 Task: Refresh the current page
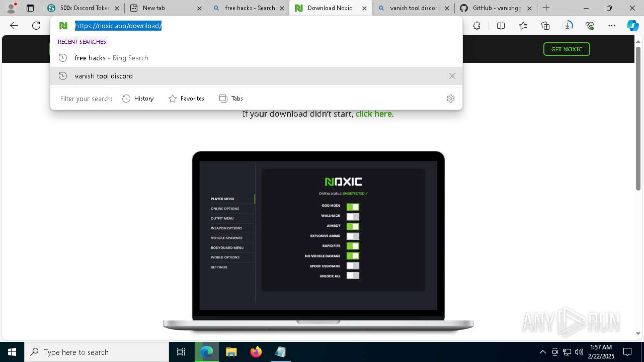pyautogui.click(x=36, y=26)
